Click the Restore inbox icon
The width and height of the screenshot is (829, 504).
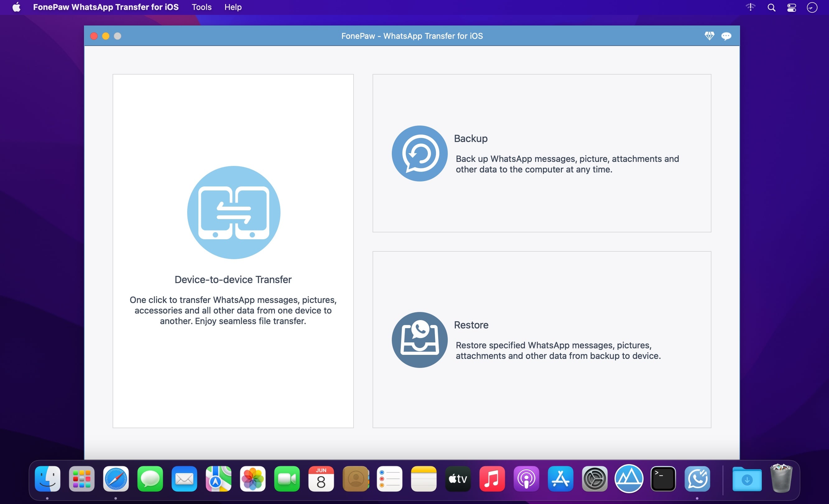[419, 340]
